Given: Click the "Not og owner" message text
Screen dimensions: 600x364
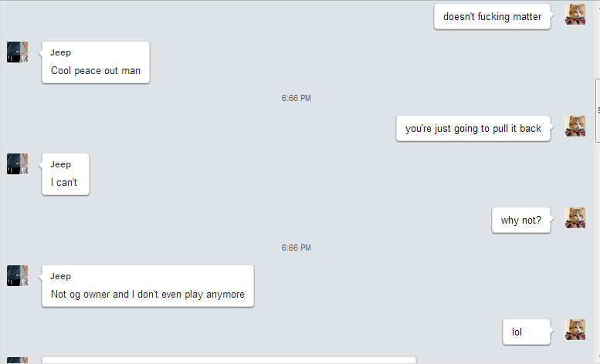Looking at the screenshot, I should 147,294.
